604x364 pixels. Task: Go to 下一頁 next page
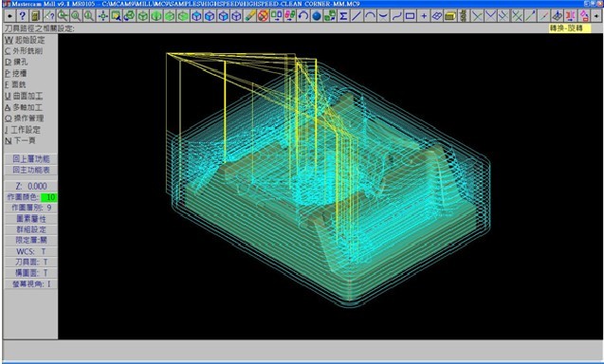[x=20, y=140]
